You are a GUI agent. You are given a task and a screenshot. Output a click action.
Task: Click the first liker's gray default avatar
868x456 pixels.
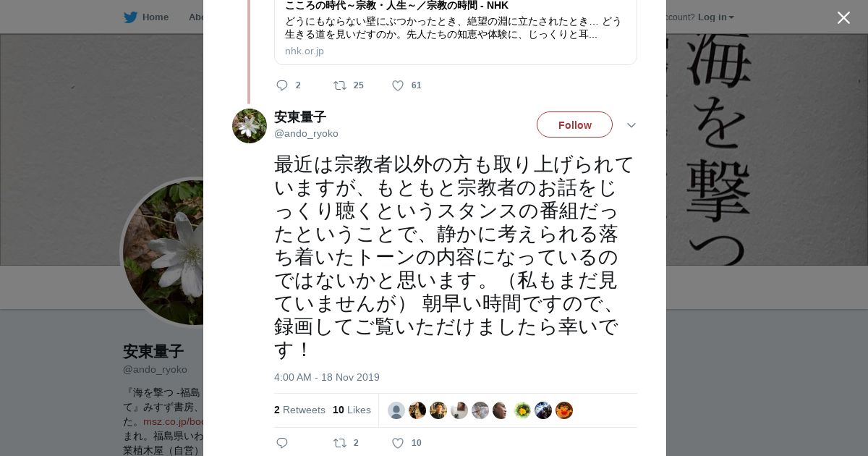(396, 410)
